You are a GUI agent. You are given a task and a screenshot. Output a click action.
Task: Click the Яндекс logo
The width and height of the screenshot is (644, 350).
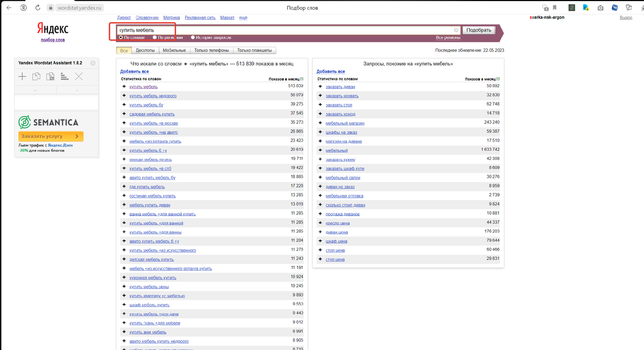pyautogui.click(x=53, y=28)
